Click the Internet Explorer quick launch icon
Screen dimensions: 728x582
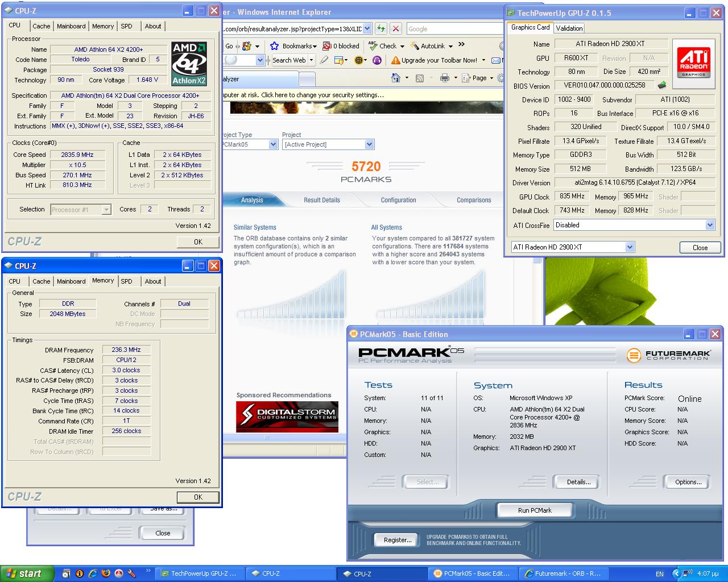92,573
